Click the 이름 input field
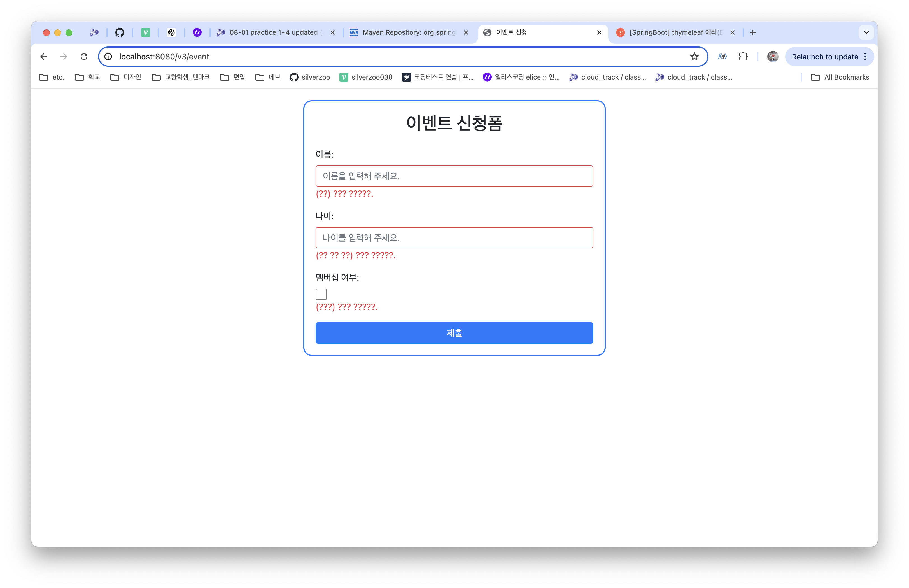909x588 pixels. point(454,176)
